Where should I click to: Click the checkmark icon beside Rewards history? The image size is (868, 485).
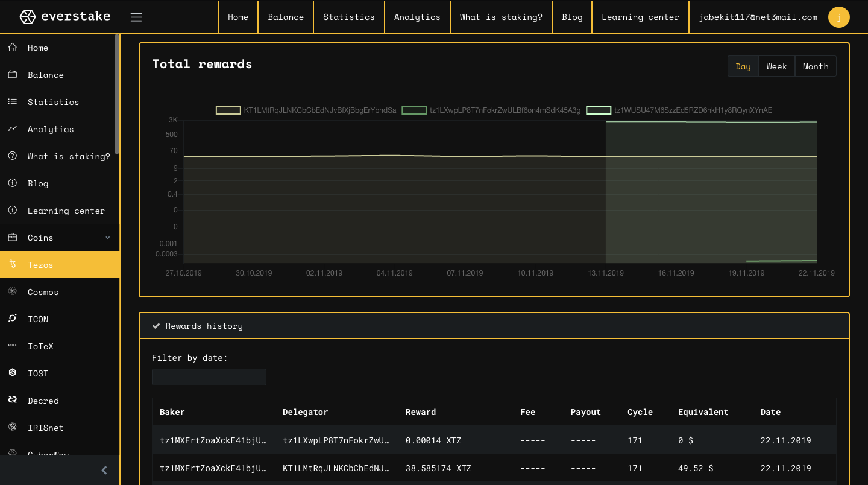pyautogui.click(x=156, y=326)
